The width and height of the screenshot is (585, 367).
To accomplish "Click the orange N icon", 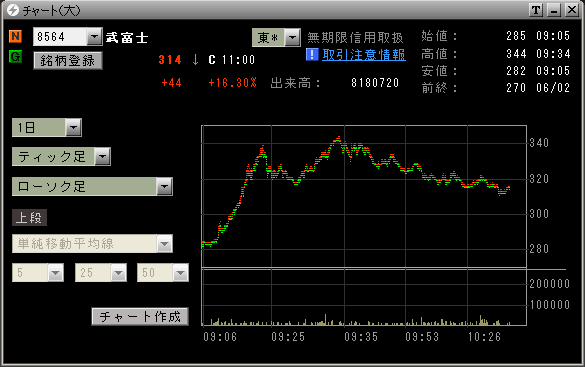I will [x=15, y=36].
